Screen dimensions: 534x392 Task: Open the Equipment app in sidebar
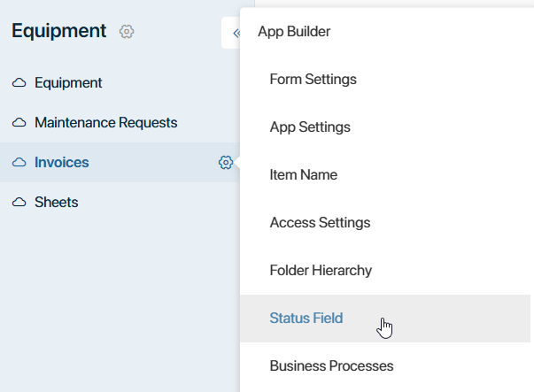(x=68, y=83)
